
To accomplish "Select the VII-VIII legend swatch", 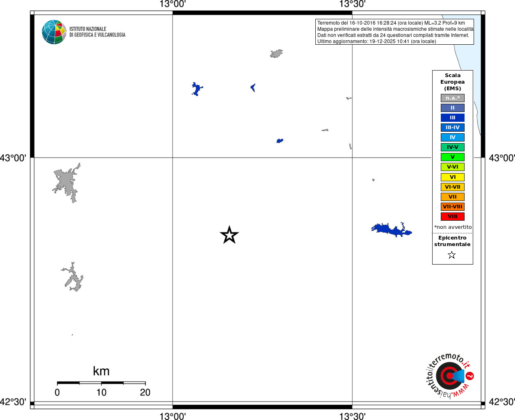I will coord(453,207).
